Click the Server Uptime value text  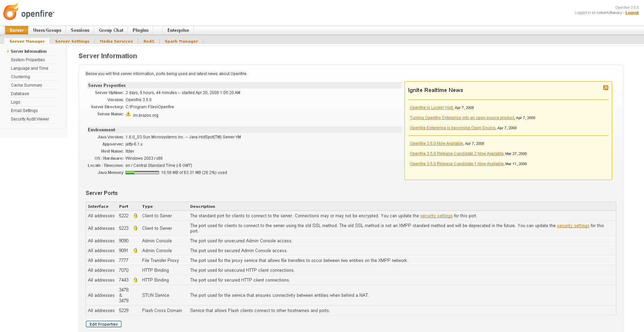click(183, 93)
